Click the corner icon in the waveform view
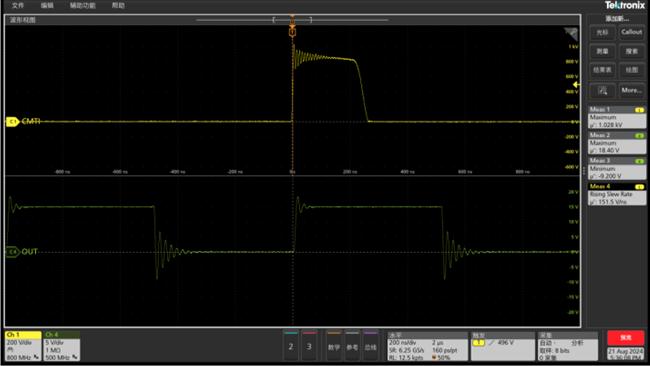 [x=571, y=34]
